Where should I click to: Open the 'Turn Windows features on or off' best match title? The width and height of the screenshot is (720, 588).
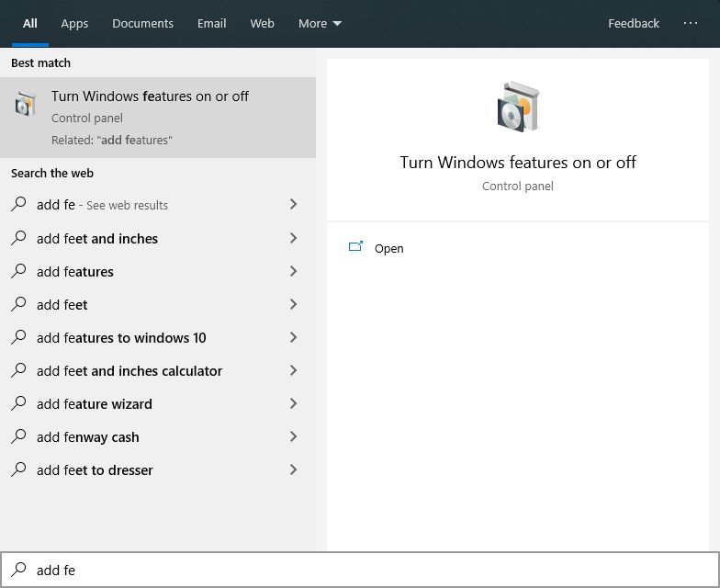[x=150, y=96]
